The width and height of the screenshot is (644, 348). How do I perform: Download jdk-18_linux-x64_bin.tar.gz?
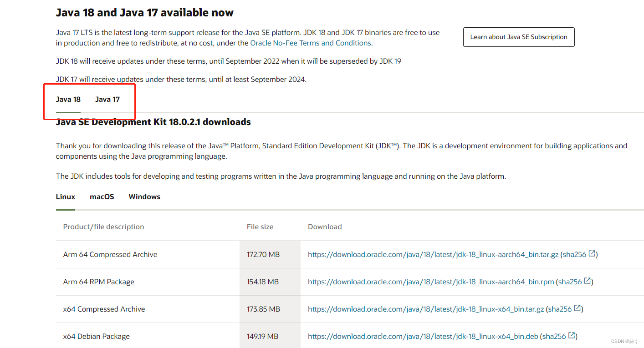426,309
